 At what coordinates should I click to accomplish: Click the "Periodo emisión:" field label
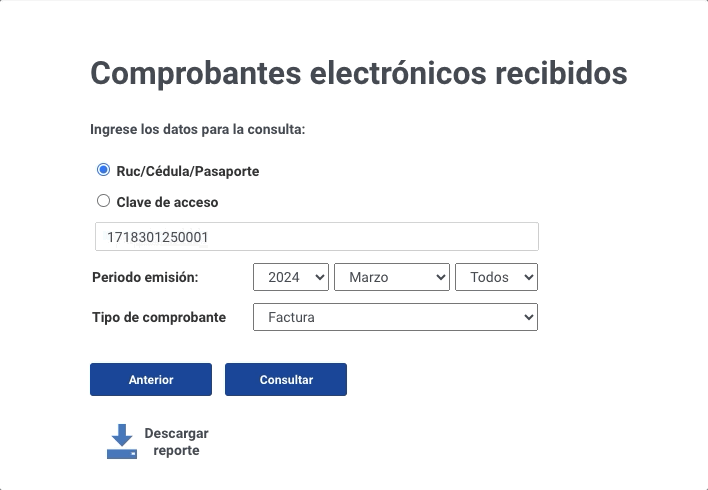[x=145, y=277]
